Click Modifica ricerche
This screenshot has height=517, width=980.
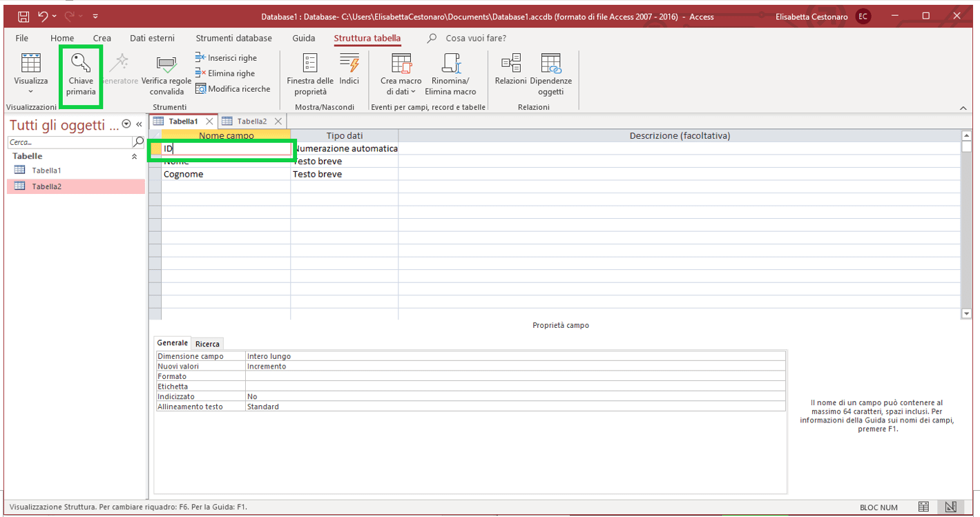coord(233,88)
